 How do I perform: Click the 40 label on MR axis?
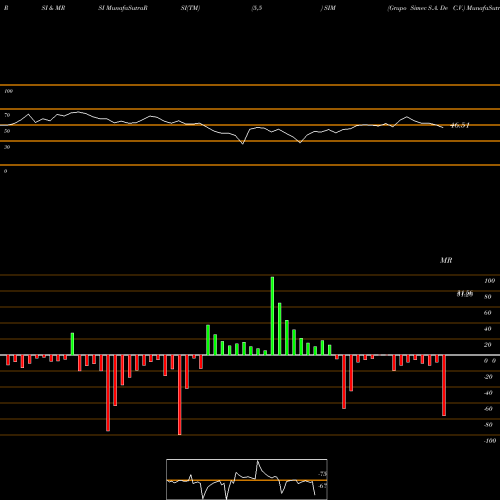coord(488,329)
